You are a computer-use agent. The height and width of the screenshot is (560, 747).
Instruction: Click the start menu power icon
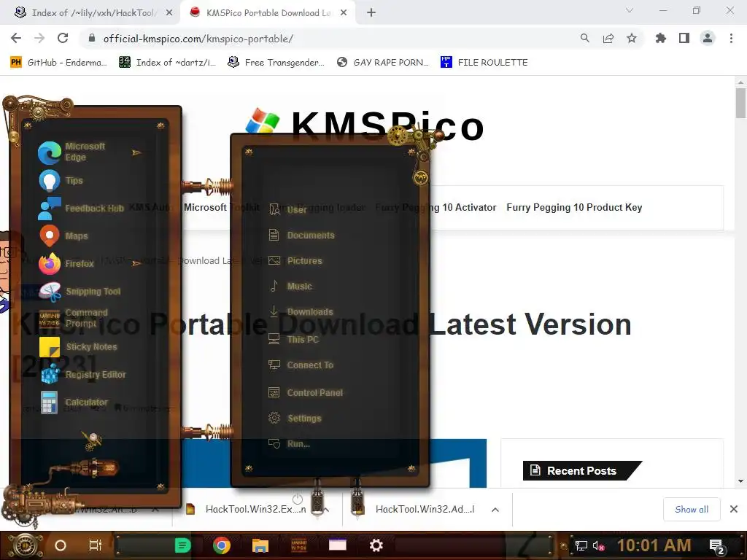[x=298, y=499]
